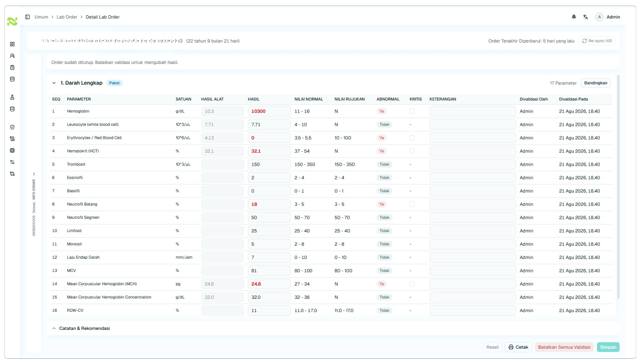Tick the Kritis checkbox for Neutrofil Batang

click(412, 204)
